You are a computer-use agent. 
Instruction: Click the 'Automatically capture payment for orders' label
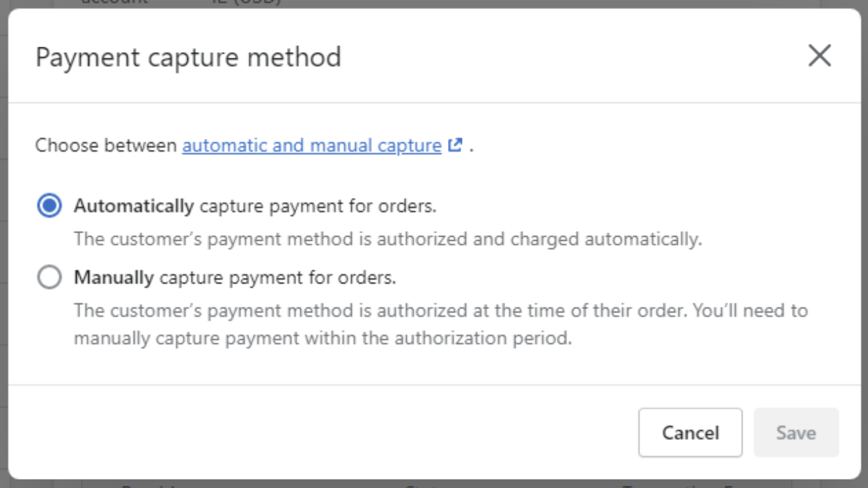coord(255,206)
